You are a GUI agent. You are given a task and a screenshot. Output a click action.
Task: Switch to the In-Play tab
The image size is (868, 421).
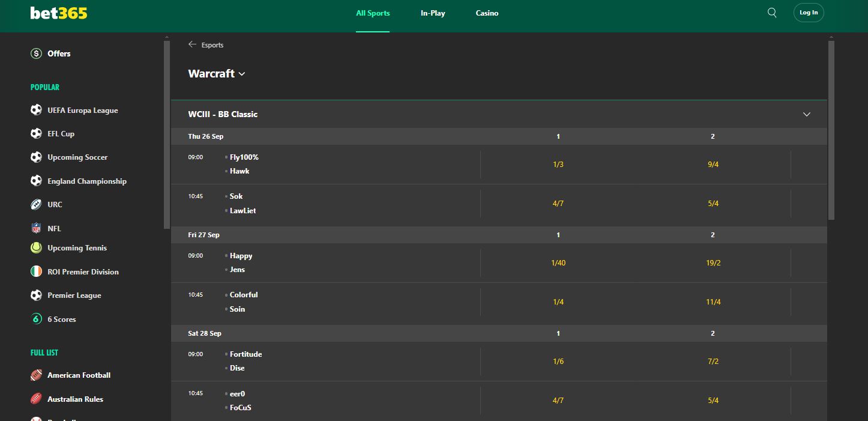click(x=433, y=13)
